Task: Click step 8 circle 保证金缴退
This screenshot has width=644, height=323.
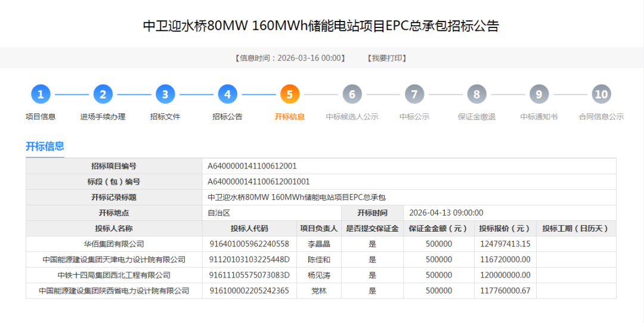Action: tap(476, 94)
